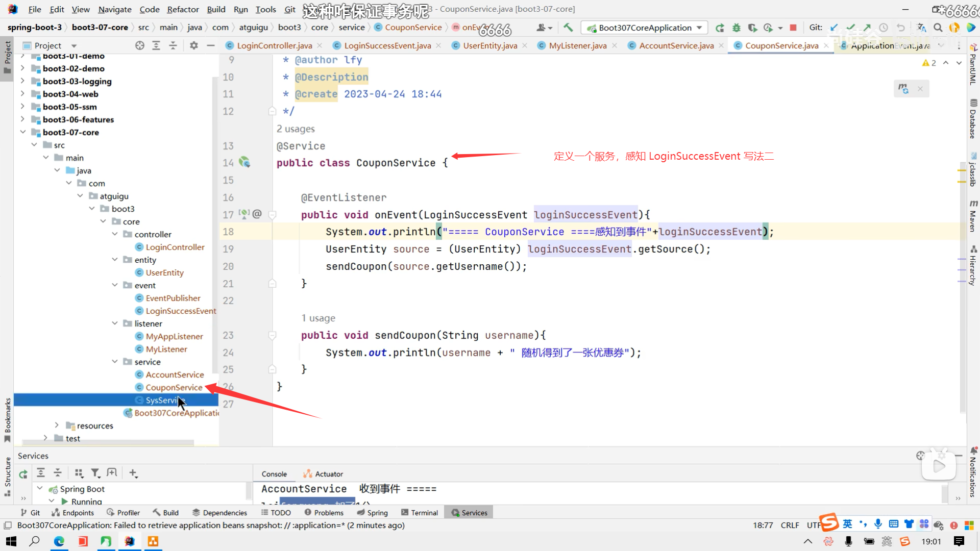This screenshot has width=980, height=551.
Task: Collapse the listener package folder
Action: 115,323
